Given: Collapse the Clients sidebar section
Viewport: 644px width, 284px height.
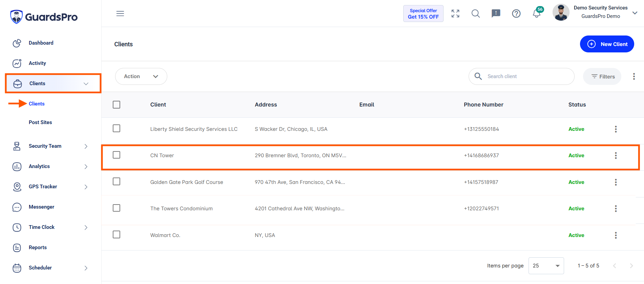Looking at the screenshot, I should tap(53, 83).
